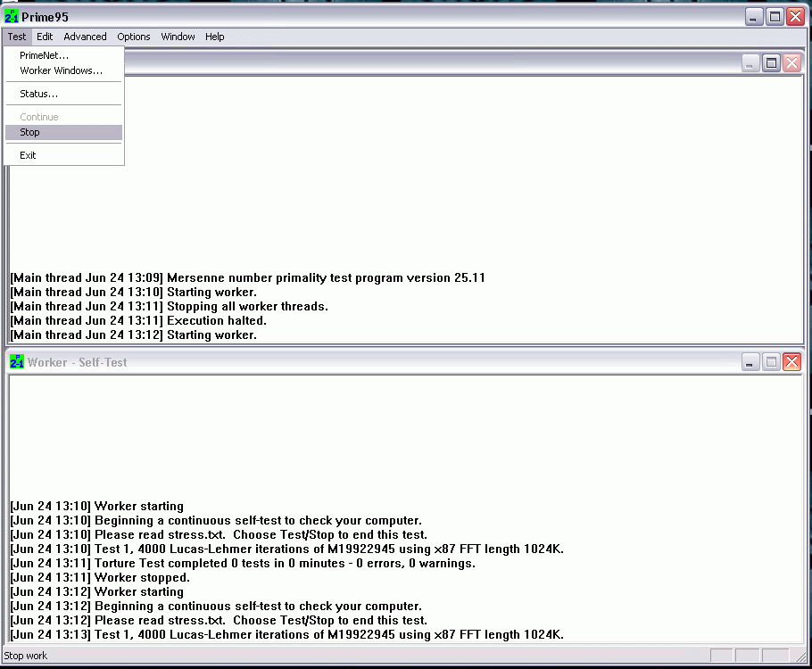812x669 pixels.
Task: Minimize the Prime95 main window
Action: coord(753,17)
